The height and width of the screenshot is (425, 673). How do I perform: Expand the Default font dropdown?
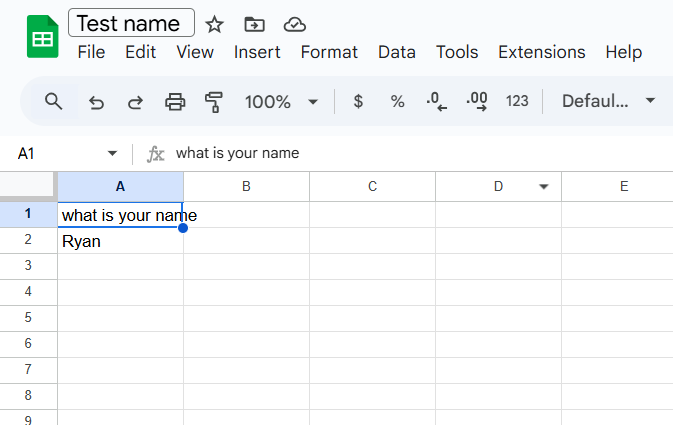tap(608, 101)
